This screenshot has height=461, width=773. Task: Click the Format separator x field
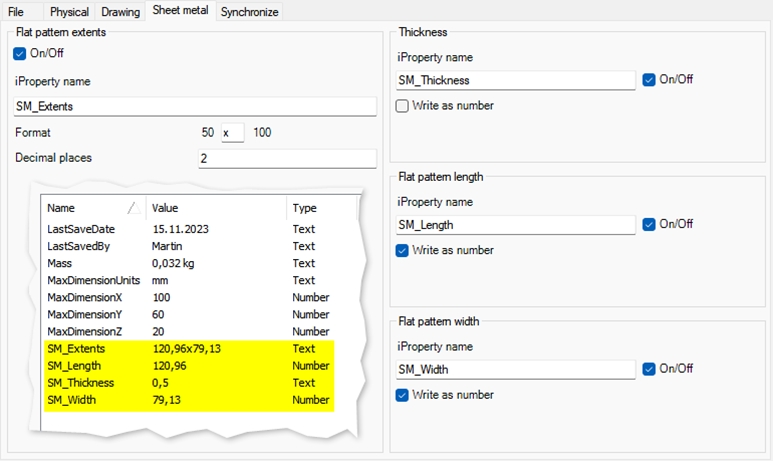232,132
